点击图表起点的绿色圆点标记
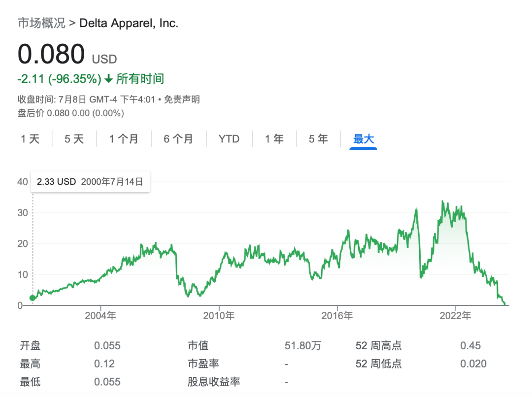 pyautogui.click(x=33, y=297)
